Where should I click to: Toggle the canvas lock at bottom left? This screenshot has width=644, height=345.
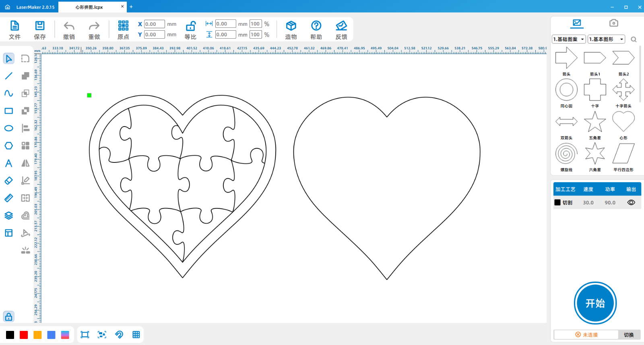8,316
